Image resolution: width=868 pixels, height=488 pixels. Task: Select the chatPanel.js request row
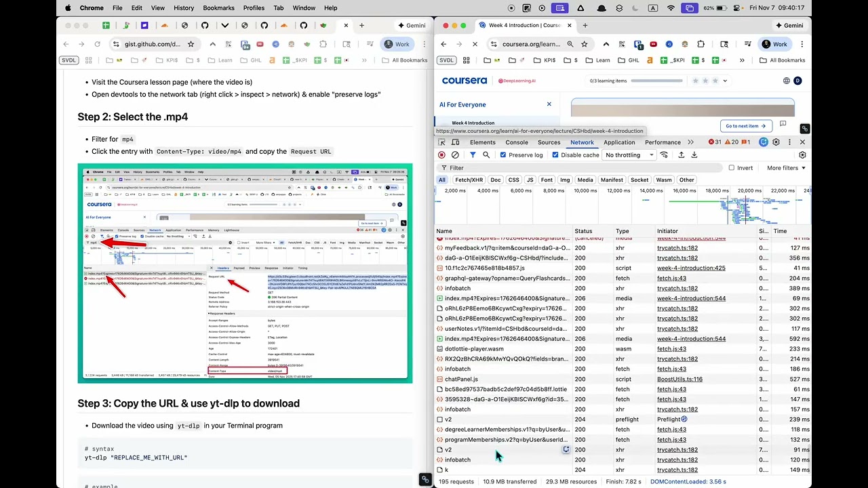tap(623, 380)
